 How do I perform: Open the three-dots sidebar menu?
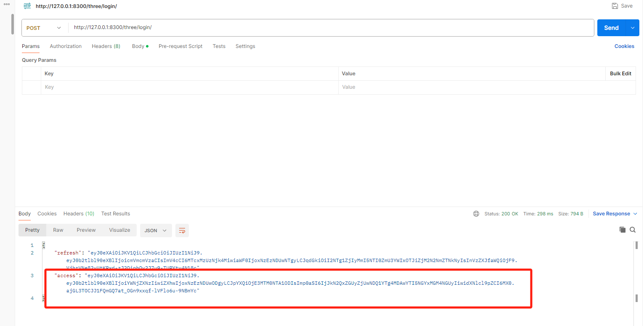click(7, 5)
